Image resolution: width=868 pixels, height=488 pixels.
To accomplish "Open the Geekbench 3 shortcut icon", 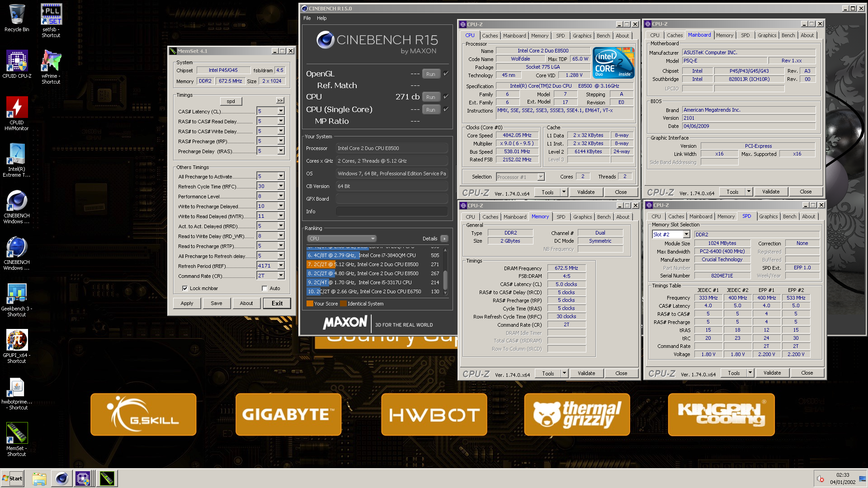I will pos(17,300).
